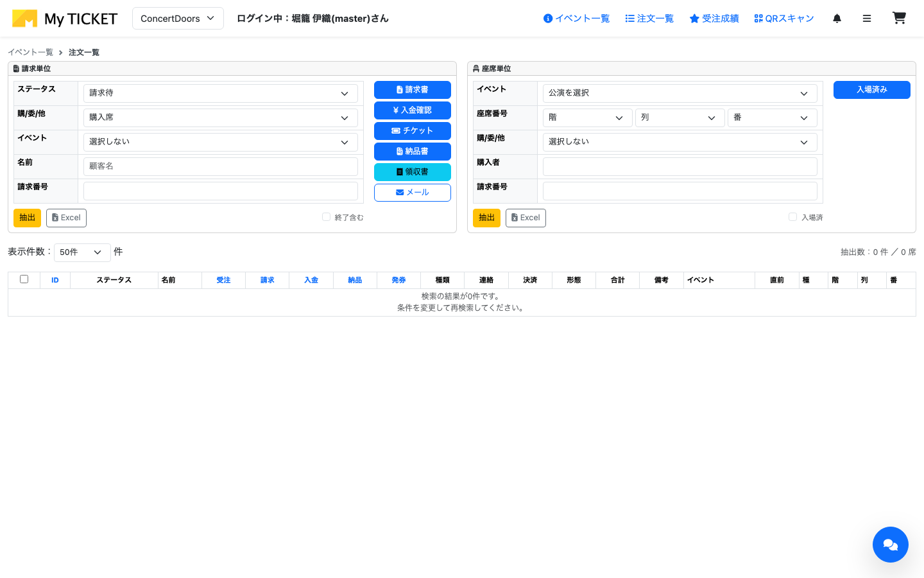Navigate to 受注成績 in the top menu
This screenshot has width=924, height=578.
714,18
